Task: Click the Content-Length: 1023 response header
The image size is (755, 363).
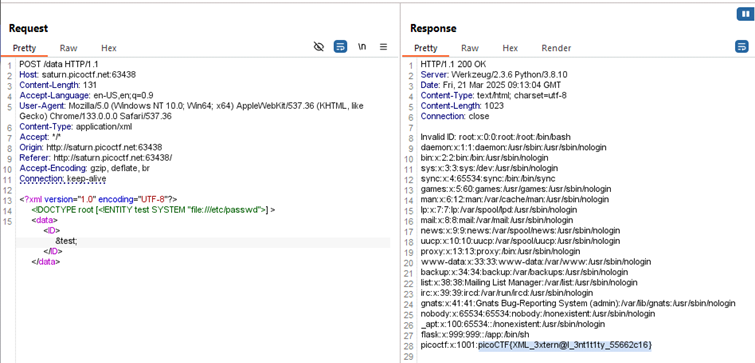Action: (x=462, y=106)
